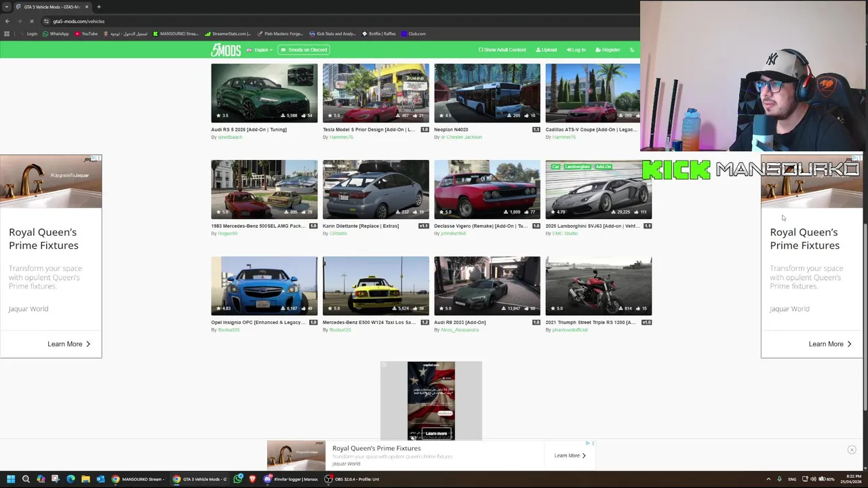Open Declasse Vigero (Remake) thumbnail
The image size is (868, 488).
(x=487, y=189)
